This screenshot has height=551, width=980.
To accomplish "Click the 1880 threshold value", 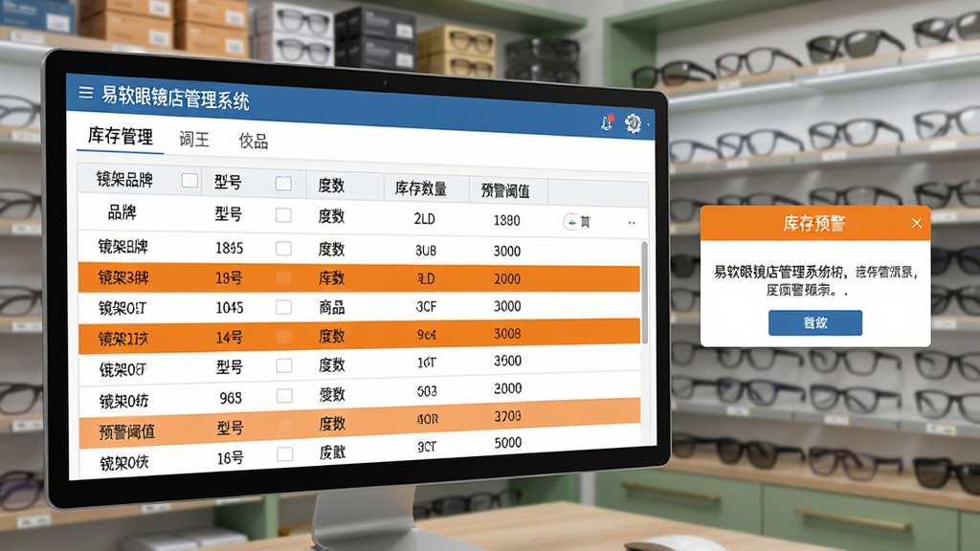I will click(506, 221).
